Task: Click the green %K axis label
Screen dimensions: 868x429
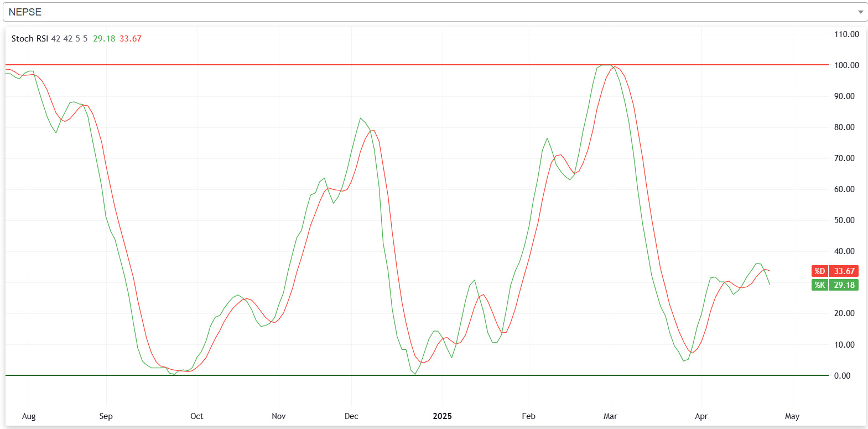Action: pyautogui.click(x=819, y=285)
